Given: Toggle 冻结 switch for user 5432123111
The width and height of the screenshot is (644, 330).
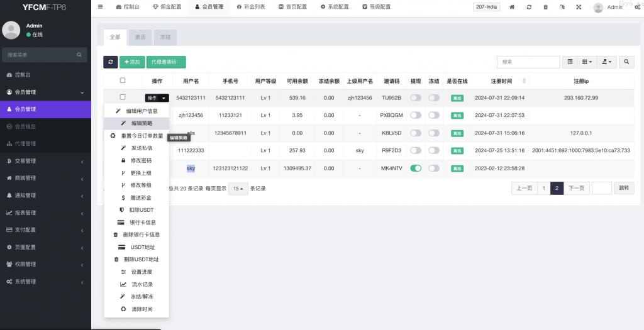Looking at the screenshot, I should pos(434,98).
